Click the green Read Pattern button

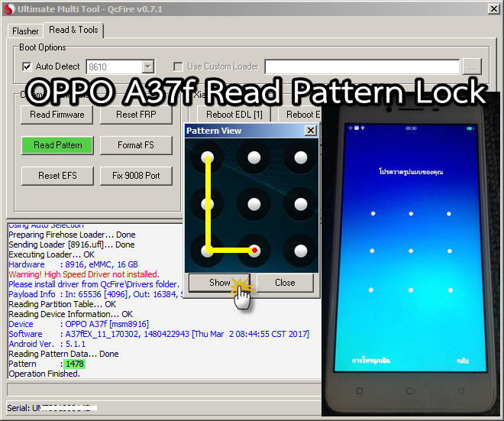(57, 145)
